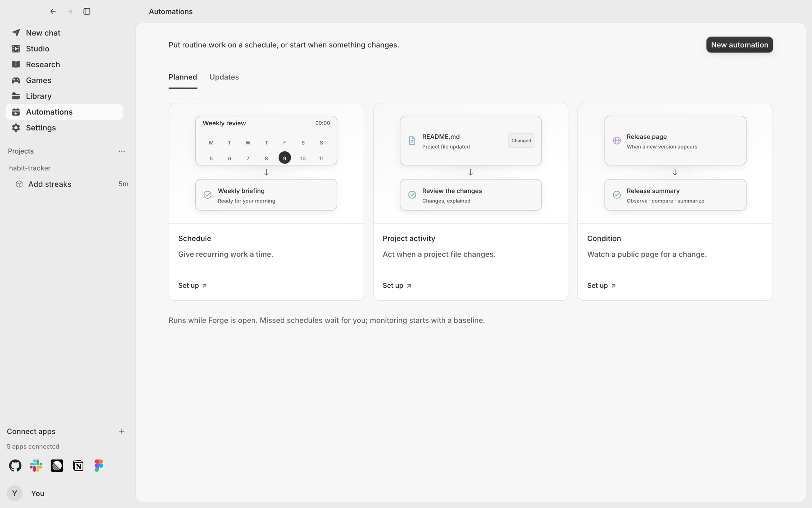
Task: Select day 9 in Weekly review calendar
Action: pos(285,158)
